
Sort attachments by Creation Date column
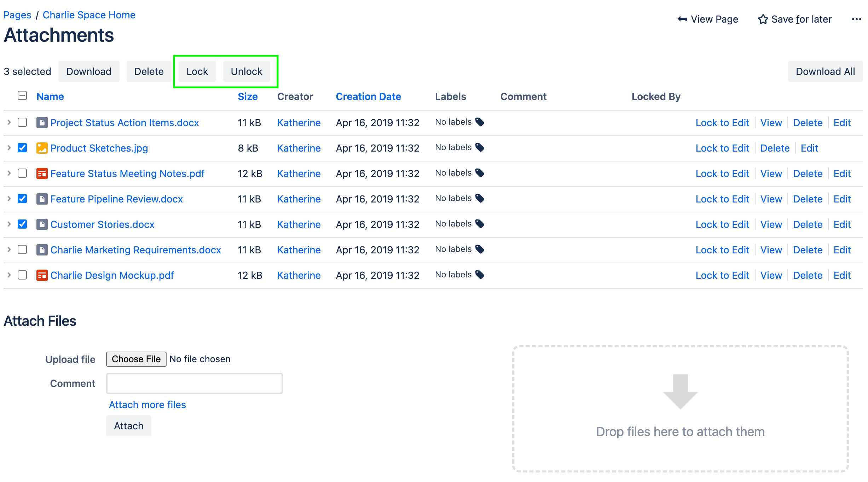(368, 96)
